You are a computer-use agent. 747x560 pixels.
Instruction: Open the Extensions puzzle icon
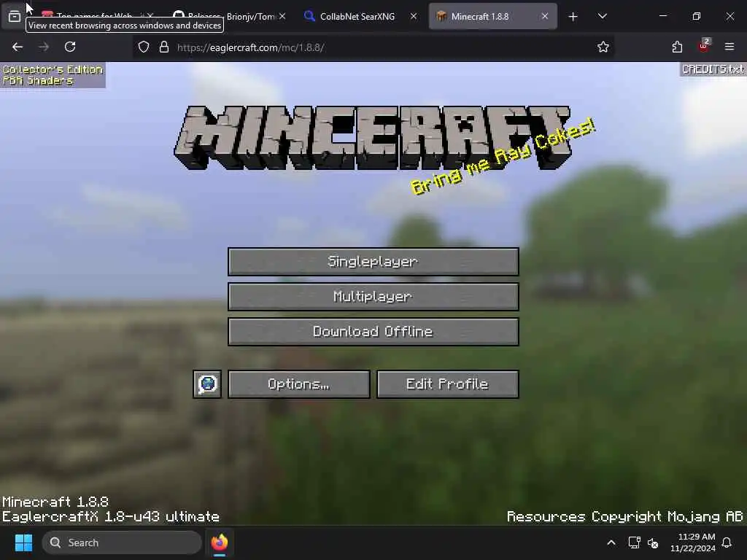coord(677,47)
